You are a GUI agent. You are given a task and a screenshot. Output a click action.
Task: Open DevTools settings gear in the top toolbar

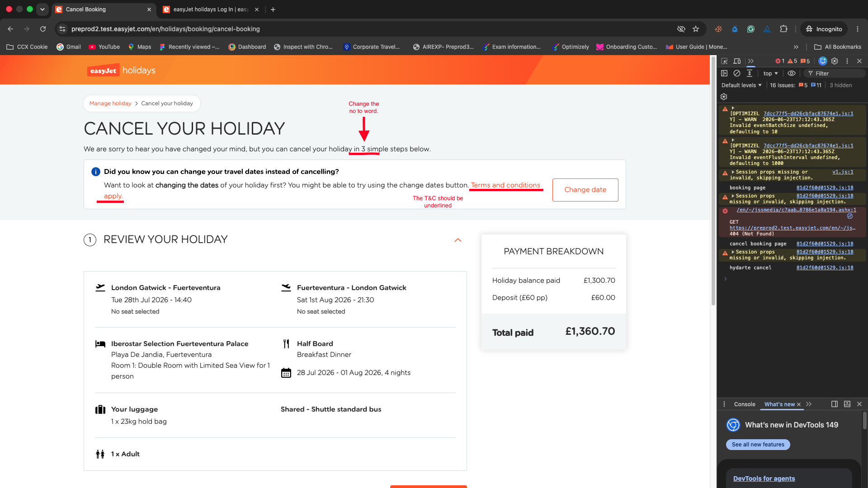835,61
